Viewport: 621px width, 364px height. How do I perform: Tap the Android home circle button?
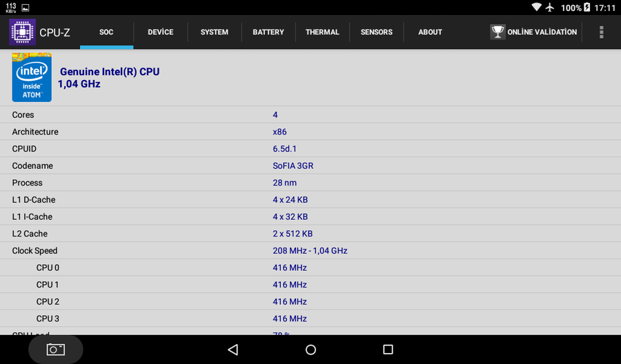[311, 350]
